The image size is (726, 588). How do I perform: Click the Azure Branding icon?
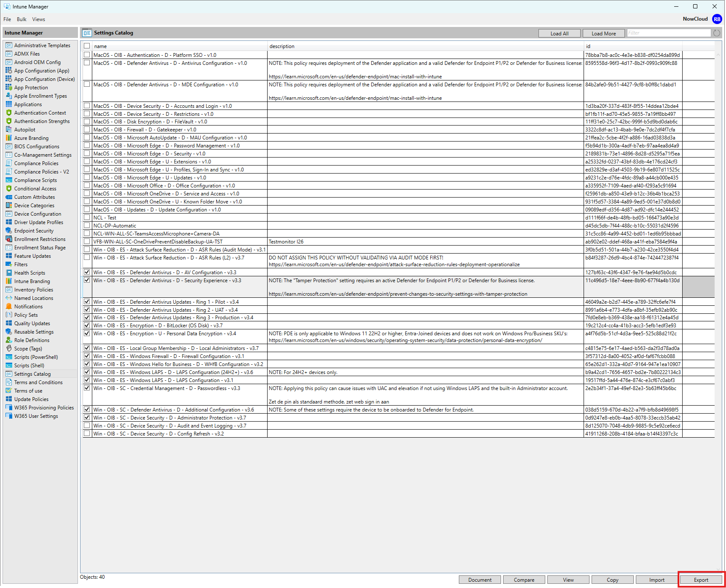pos(9,138)
